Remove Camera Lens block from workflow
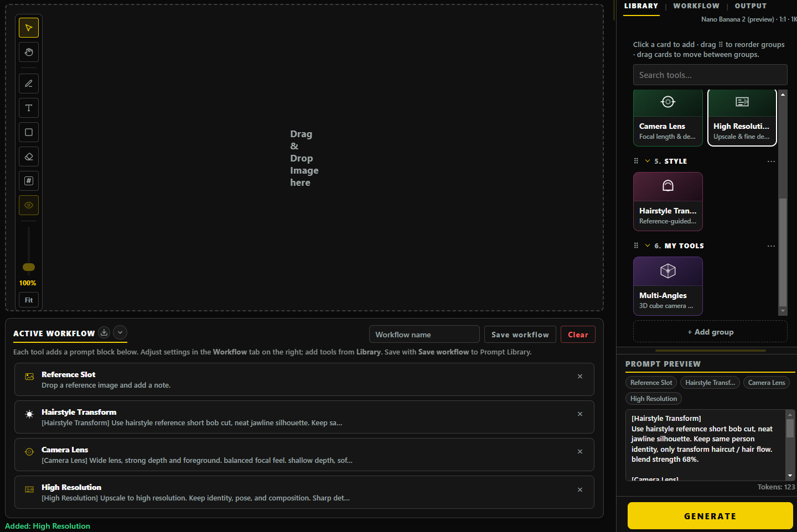 (580, 452)
